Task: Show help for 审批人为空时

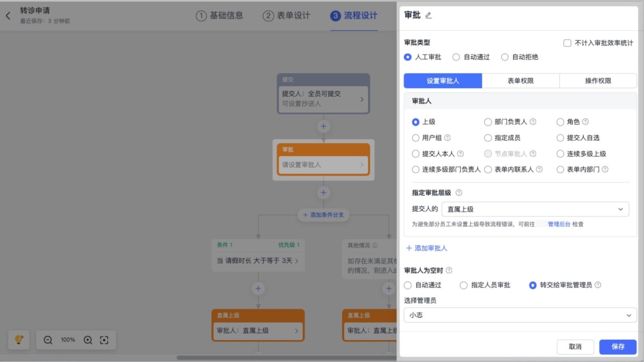Action: point(449,270)
